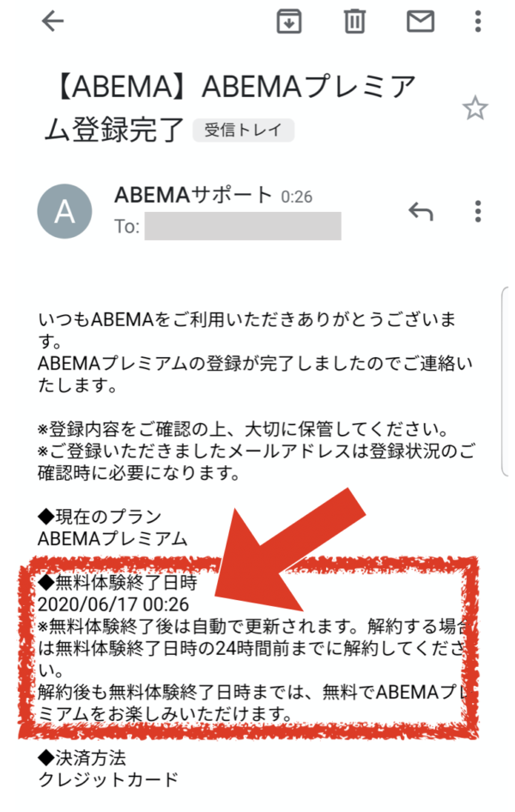
Task: Archive this email with the archive icon
Action: tap(288, 21)
